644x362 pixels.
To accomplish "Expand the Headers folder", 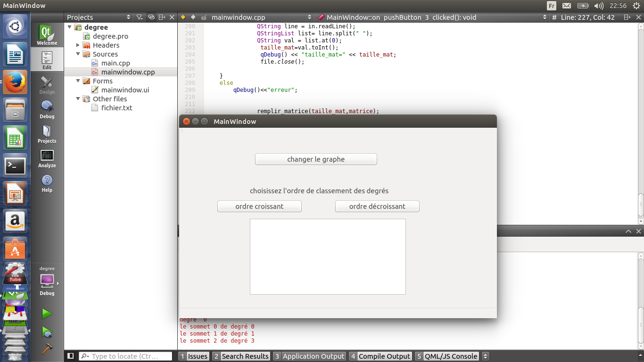I will [78, 45].
